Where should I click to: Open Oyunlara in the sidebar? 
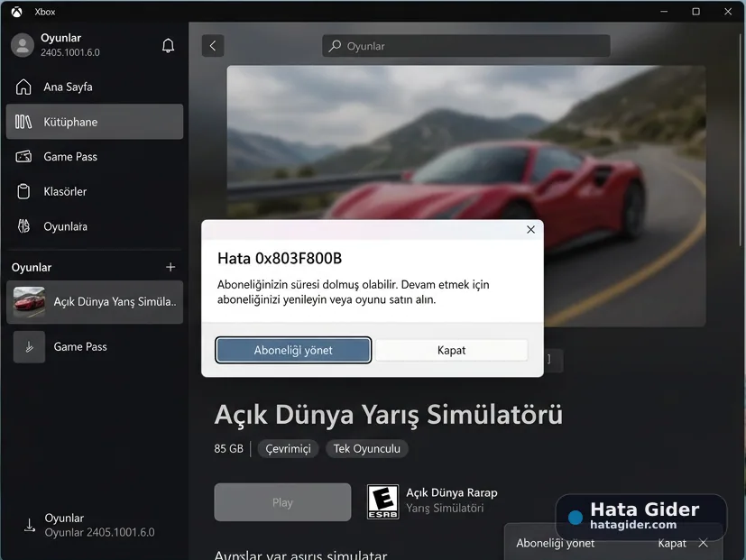pyautogui.click(x=95, y=226)
